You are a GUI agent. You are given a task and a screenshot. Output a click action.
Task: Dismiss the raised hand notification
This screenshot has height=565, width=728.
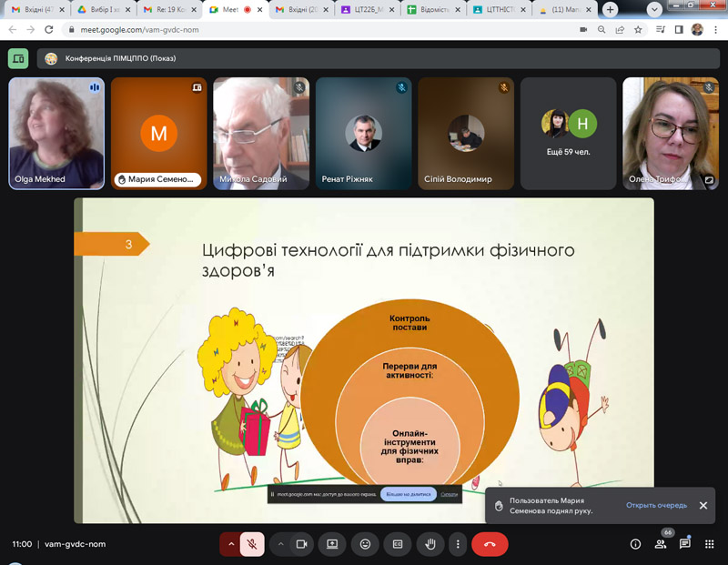click(703, 505)
